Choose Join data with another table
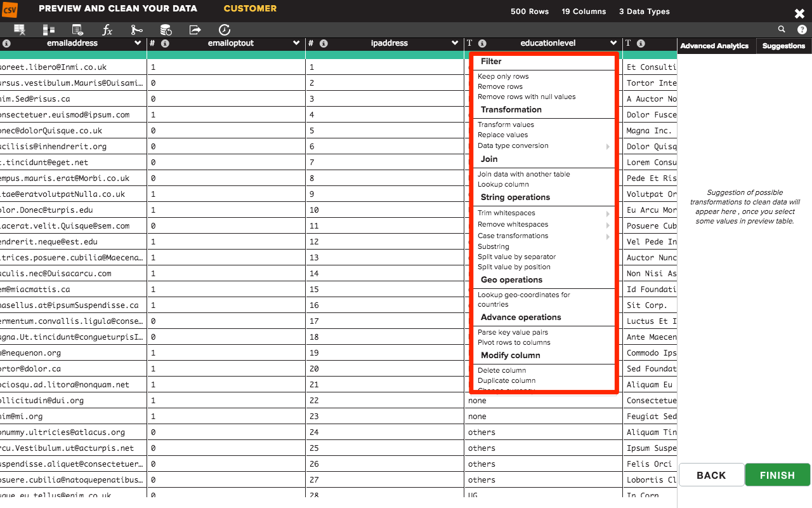The width and height of the screenshot is (812, 508). (x=524, y=175)
